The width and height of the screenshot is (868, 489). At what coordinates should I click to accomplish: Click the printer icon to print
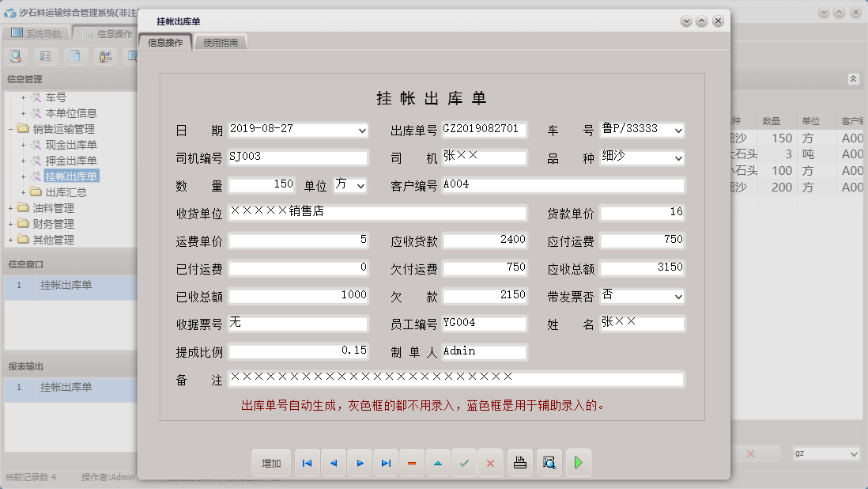pyautogui.click(x=519, y=463)
